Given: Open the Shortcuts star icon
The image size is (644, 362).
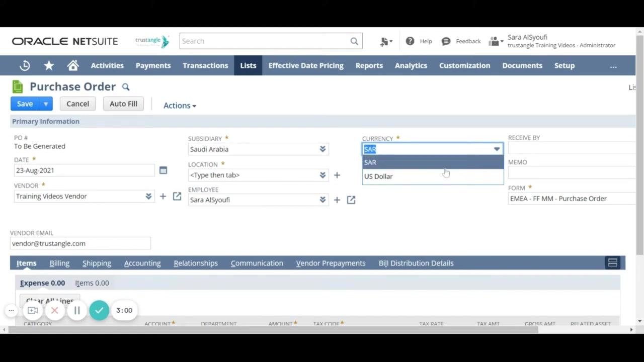Looking at the screenshot, I should [x=49, y=65].
